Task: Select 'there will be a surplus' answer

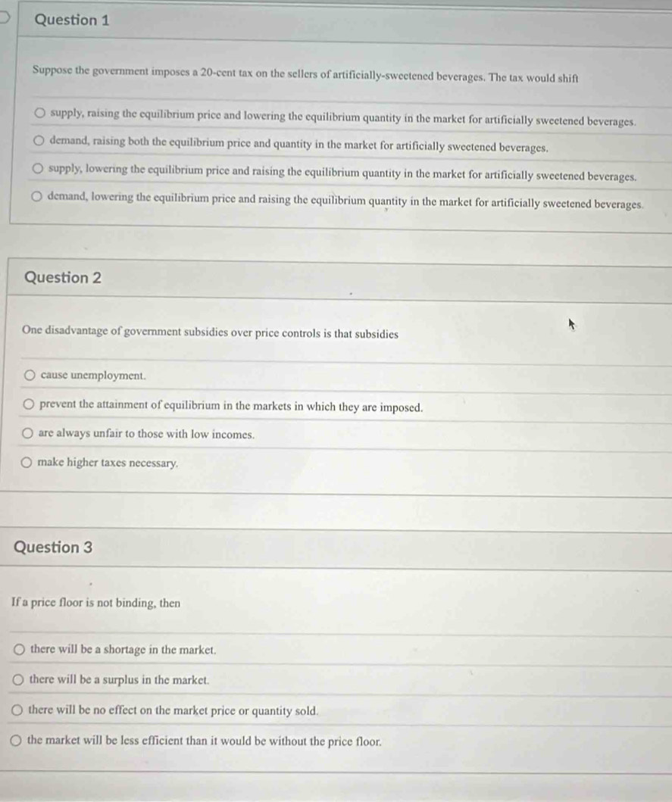Action: point(18,679)
